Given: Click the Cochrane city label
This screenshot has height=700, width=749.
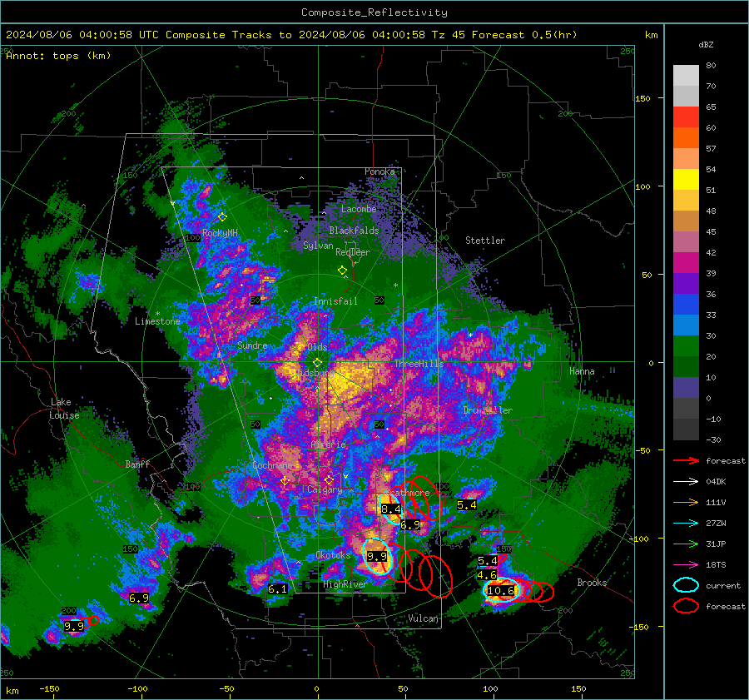Looking at the screenshot, I should tap(272, 465).
